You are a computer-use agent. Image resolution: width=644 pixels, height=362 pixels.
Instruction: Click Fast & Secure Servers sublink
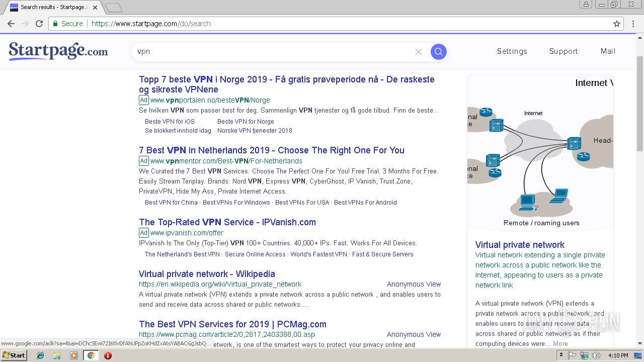pos(382,254)
